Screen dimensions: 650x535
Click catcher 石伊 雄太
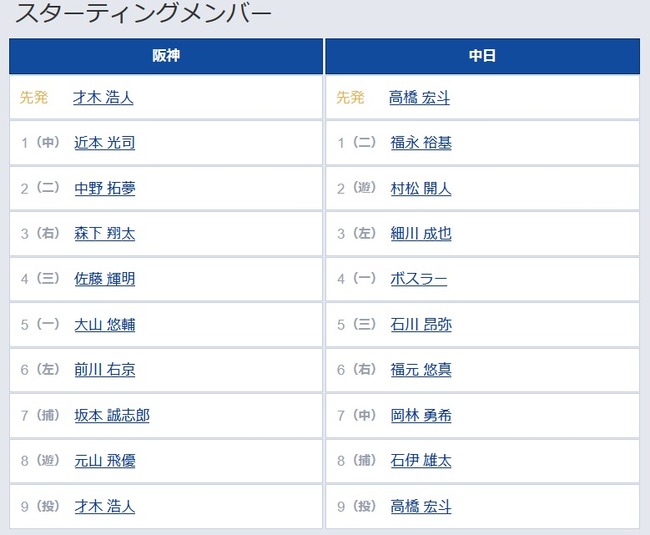[421, 460]
